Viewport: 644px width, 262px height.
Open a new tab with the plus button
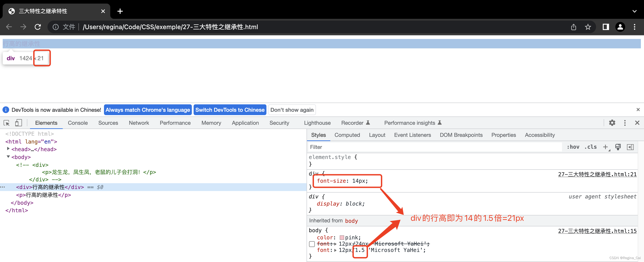120,11
